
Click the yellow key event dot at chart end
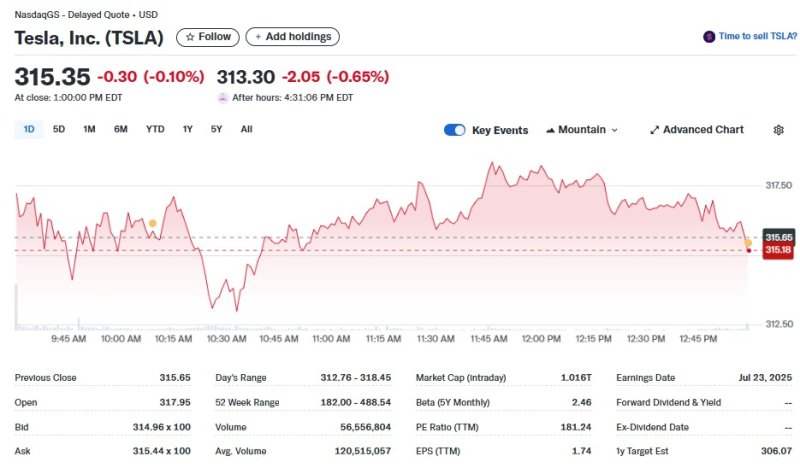pyautogui.click(x=748, y=243)
